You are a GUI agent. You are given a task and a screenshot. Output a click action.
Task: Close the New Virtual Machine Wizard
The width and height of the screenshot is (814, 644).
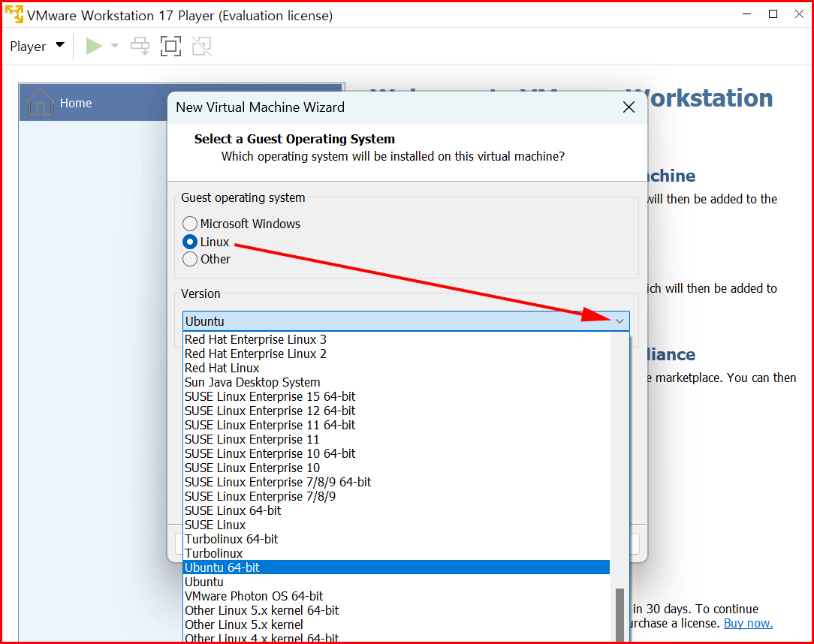[x=629, y=107]
